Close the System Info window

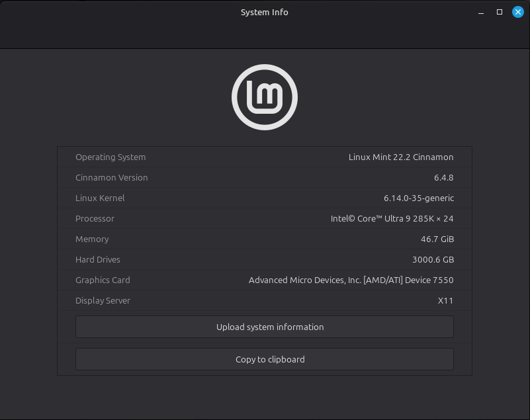518,12
